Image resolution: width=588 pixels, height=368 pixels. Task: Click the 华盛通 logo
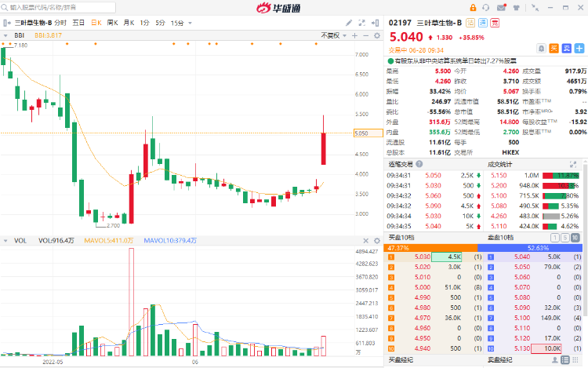tap(278, 8)
